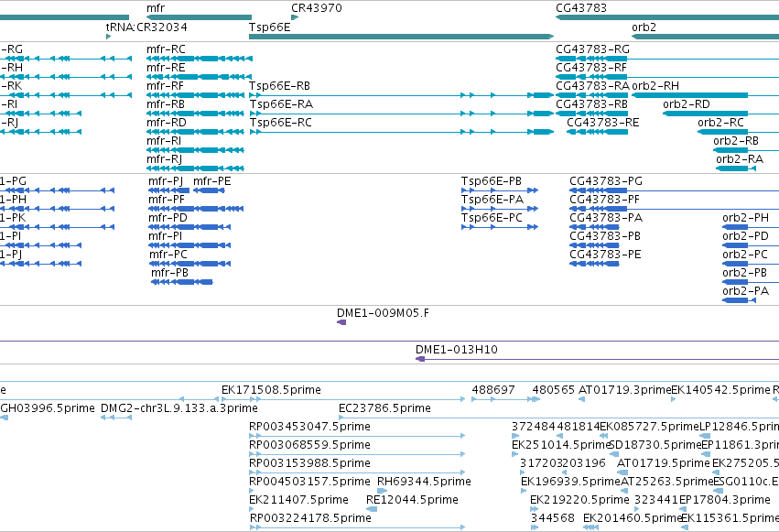The width and height of the screenshot is (779, 532).
Task: Select EST RP003153988.5prime
Action: [357, 472]
